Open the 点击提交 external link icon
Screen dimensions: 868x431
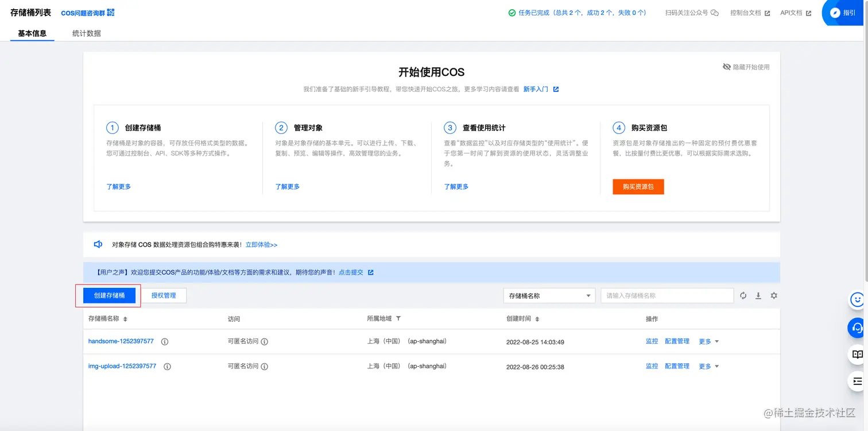click(371, 272)
